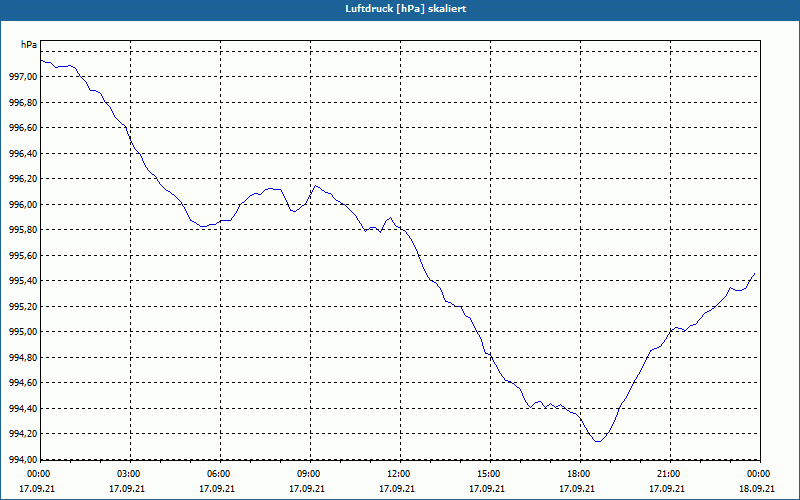Pick the 994,20 value on the pressure axis
800x500 pixels.
point(23,434)
